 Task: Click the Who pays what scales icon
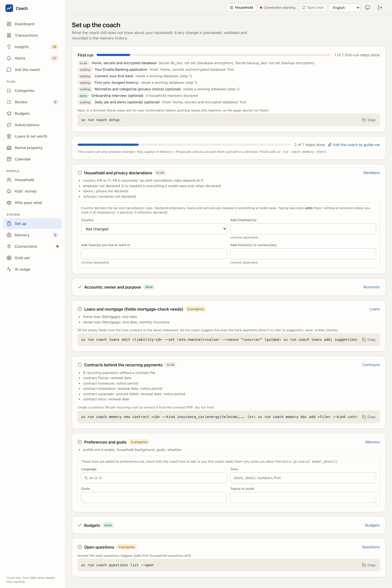[9, 203]
